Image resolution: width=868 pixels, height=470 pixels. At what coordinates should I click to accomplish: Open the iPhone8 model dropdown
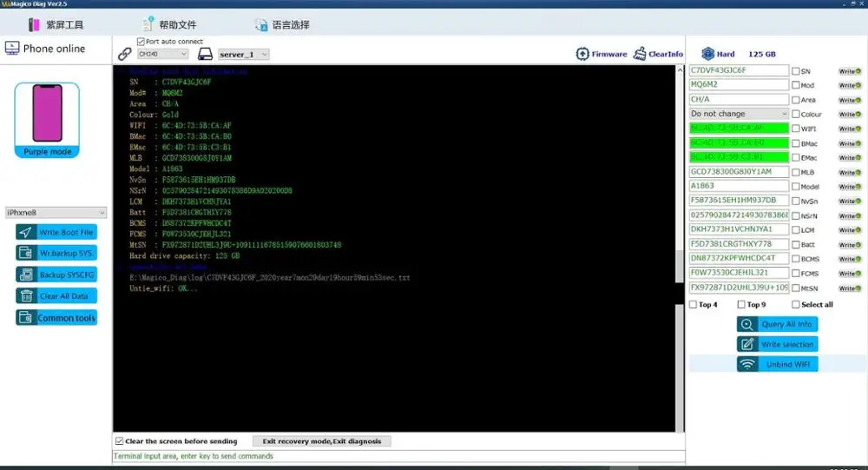pos(56,212)
